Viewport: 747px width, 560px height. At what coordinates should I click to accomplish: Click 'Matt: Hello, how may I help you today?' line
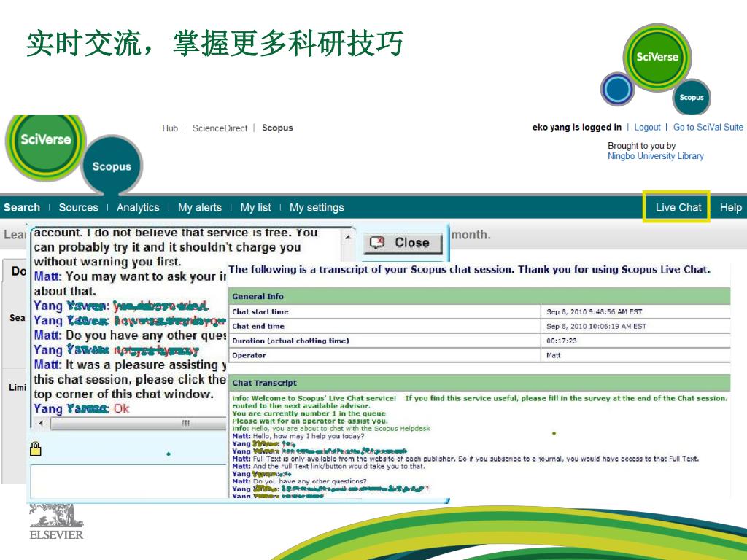coord(298,436)
